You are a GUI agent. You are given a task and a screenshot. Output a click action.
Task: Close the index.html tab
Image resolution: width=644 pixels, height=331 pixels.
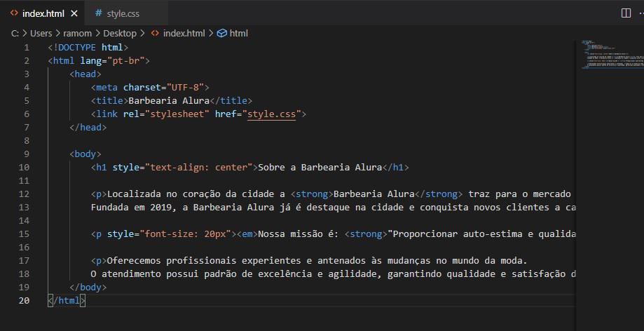(x=74, y=13)
